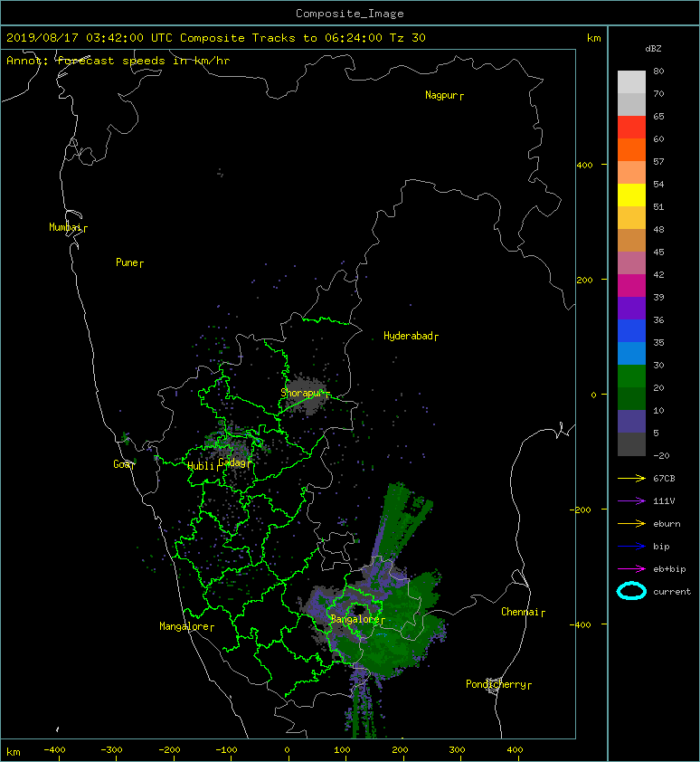Screen dimensions: 700x762
Task: Click the cyan ellipse 'current' legend icon
Action: (631, 592)
